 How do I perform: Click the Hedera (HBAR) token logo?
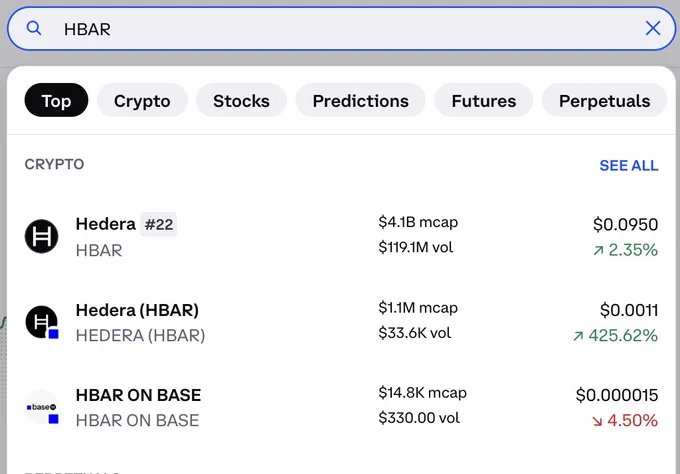42,322
